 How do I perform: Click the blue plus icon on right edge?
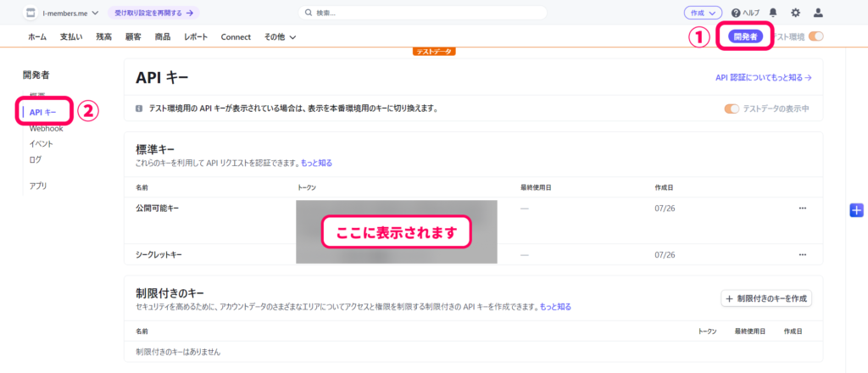click(x=856, y=210)
